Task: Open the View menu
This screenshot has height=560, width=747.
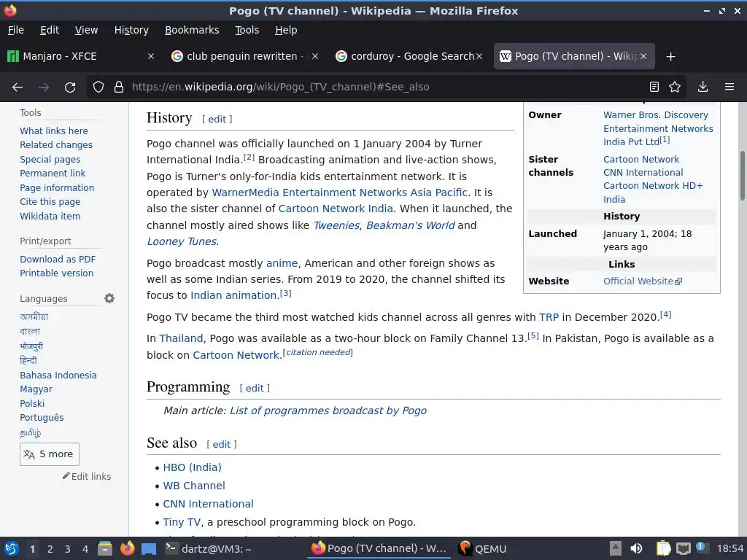Action: click(x=86, y=30)
